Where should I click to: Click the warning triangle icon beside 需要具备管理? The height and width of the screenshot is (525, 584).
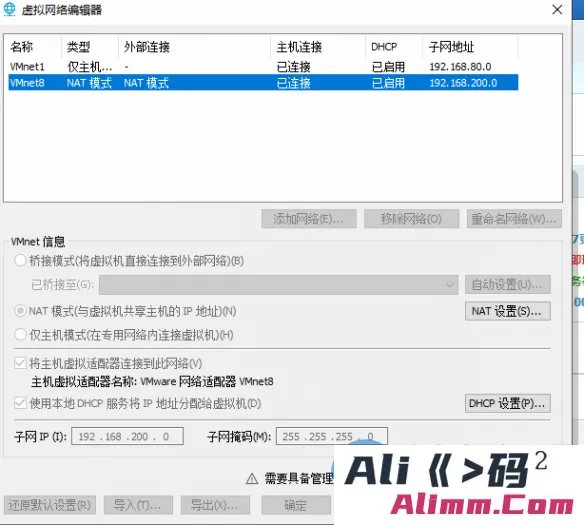pos(252,478)
